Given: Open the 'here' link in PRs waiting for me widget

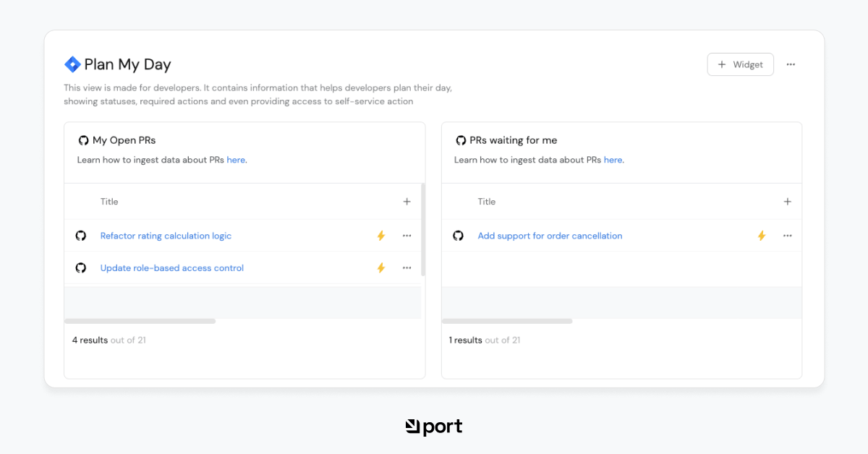Looking at the screenshot, I should (x=613, y=160).
